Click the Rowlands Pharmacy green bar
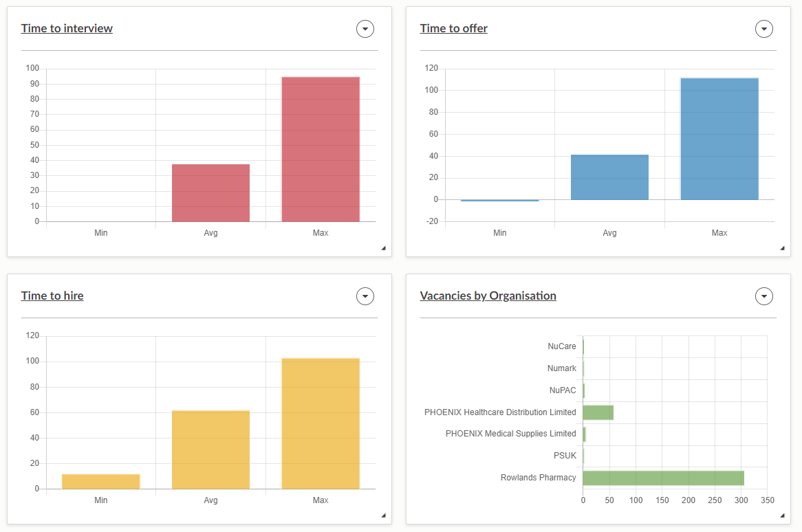 663,478
